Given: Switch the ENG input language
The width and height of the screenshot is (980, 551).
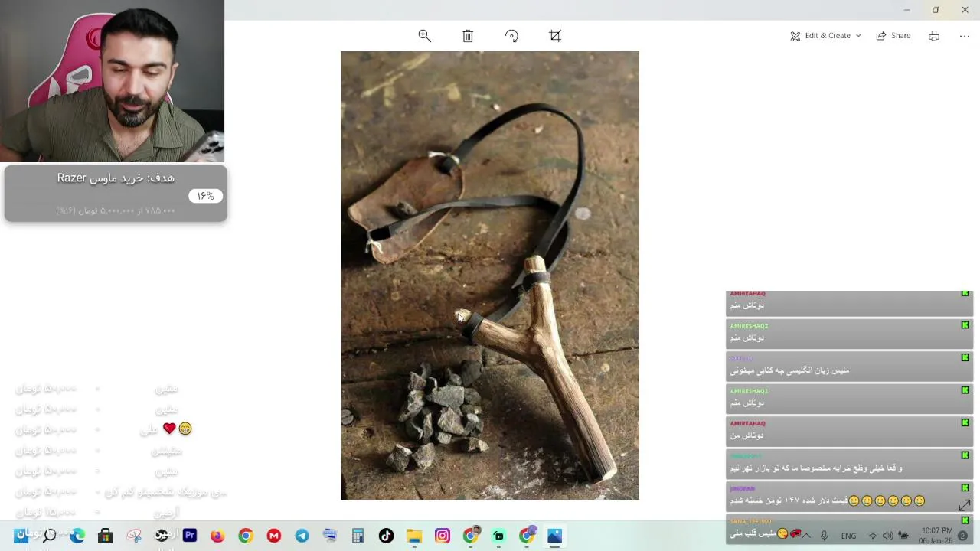Looking at the screenshot, I should (848, 536).
